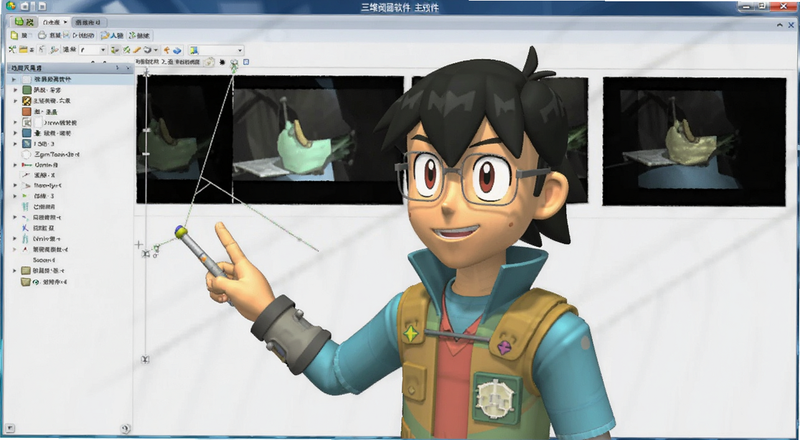Open the second tab with dropdown arrow
This screenshot has height=440, width=800.
[x=55, y=22]
